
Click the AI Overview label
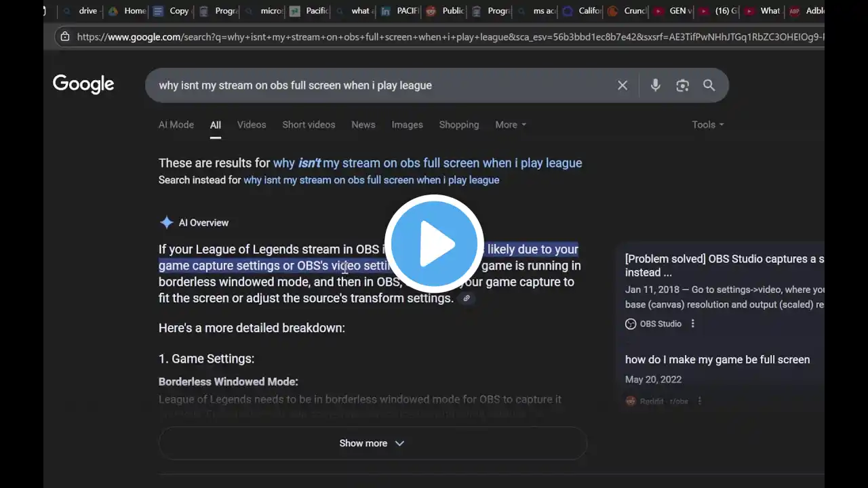coord(203,222)
